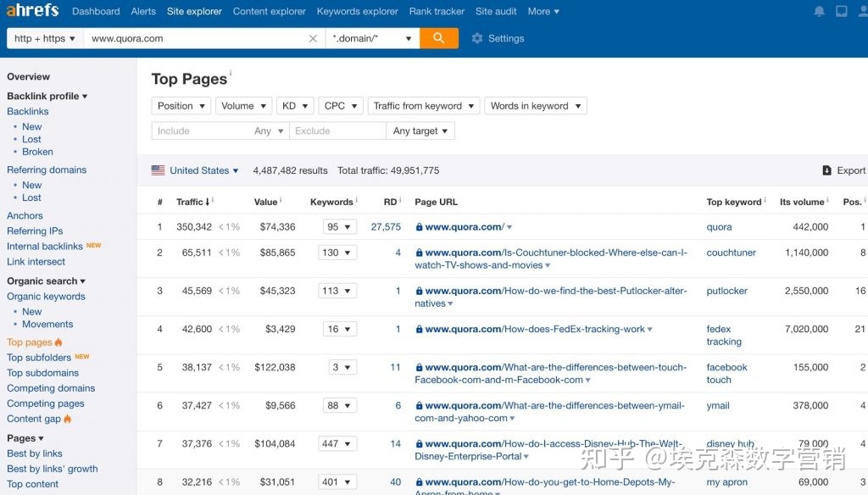Click lock icon on ymail URL row
This screenshot has height=495, width=868.
coord(419,405)
